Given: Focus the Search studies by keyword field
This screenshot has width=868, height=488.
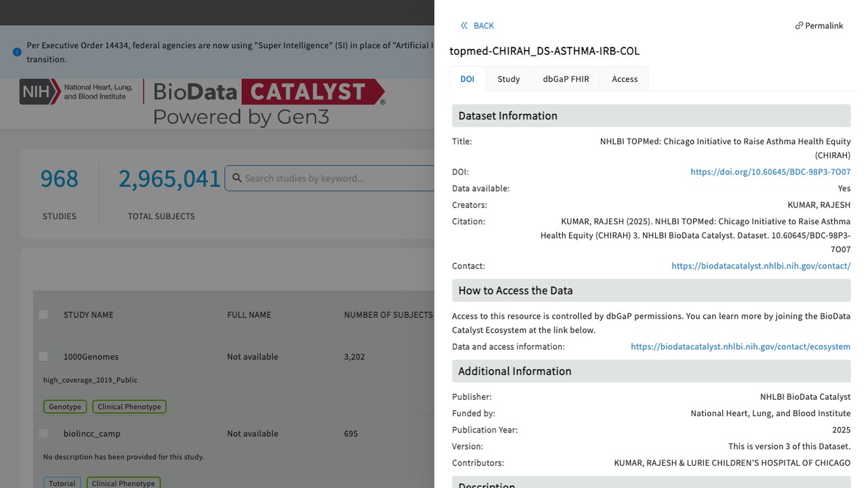Looking at the screenshot, I should point(329,178).
